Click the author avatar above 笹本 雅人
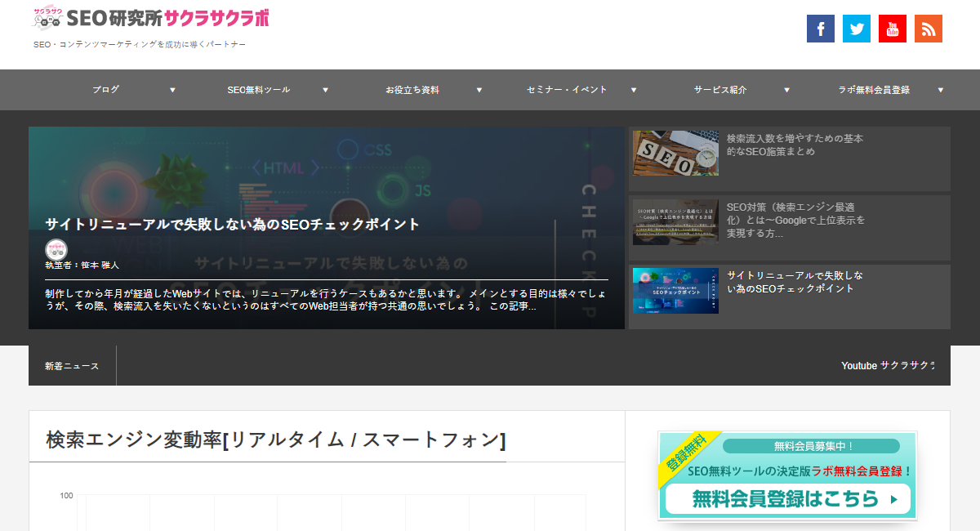 (56, 249)
